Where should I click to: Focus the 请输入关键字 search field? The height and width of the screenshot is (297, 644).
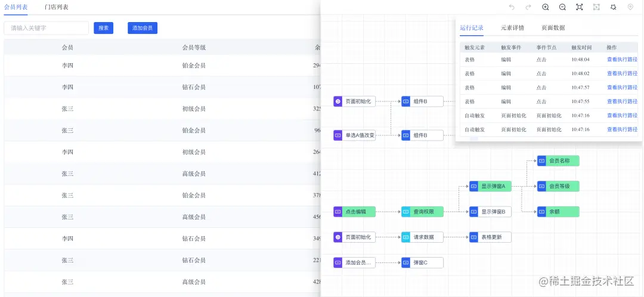point(46,28)
